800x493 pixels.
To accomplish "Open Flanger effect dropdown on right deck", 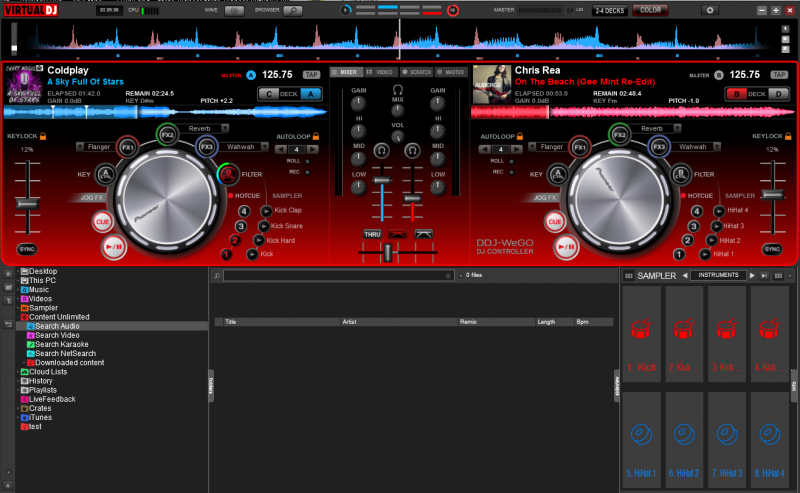I will click(533, 147).
